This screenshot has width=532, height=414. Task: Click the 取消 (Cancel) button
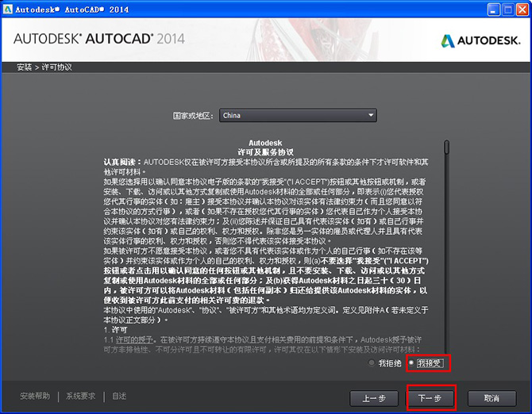492,398
